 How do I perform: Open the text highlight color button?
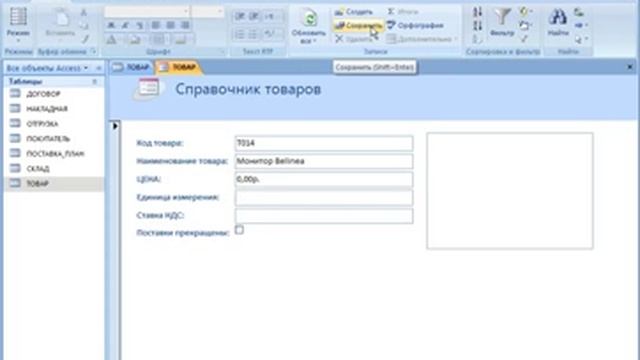(x=270, y=34)
